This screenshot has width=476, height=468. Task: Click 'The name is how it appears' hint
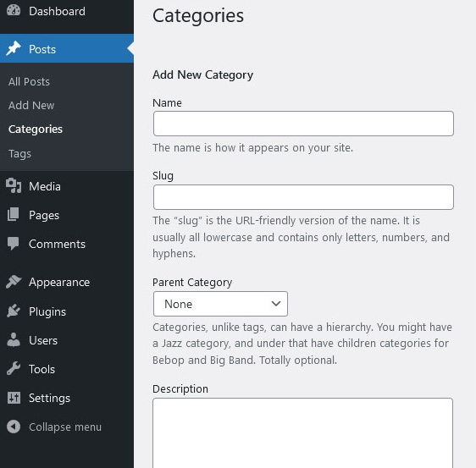pos(253,148)
